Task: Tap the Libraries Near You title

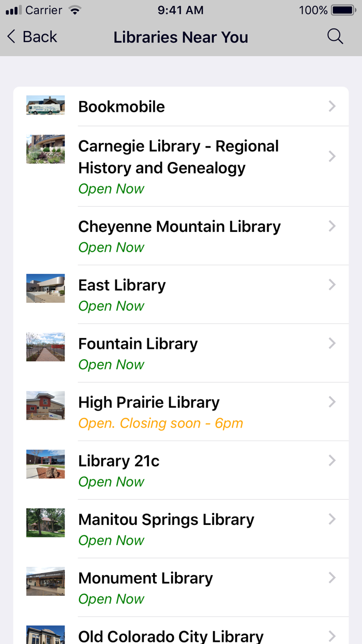Action: tap(180, 37)
